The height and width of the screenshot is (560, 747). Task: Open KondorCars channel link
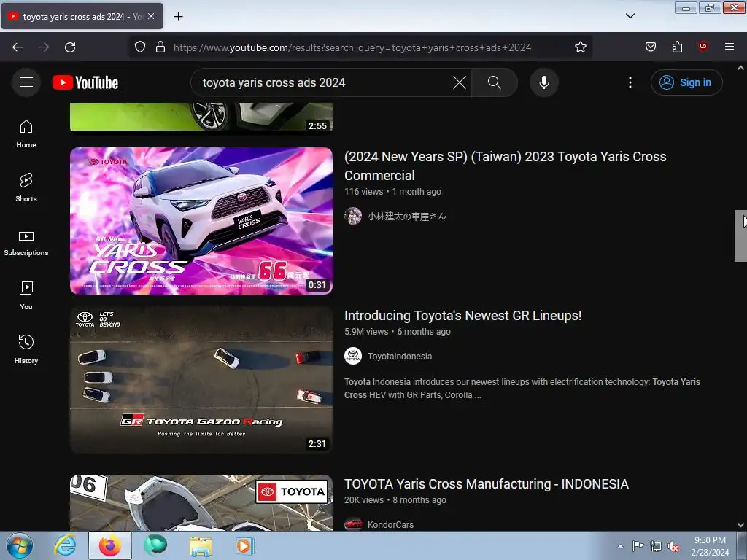pyautogui.click(x=391, y=525)
